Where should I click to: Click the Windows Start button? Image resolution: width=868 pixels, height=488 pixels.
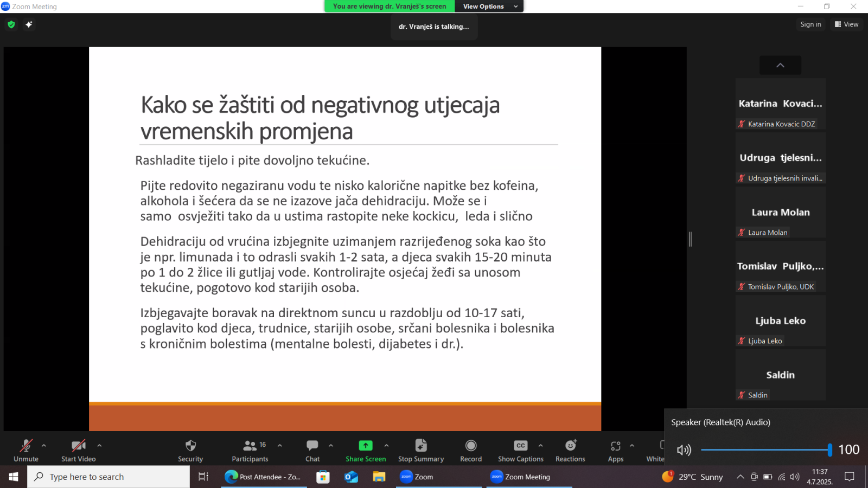[14, 477]
